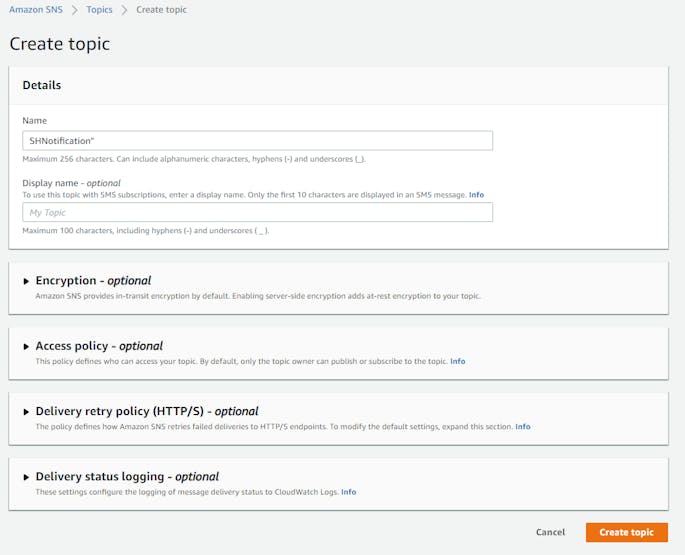The height and width of the screenshot is (555, 685).
Task: Expand the Access policy section
Action: (x=27, y=346)
